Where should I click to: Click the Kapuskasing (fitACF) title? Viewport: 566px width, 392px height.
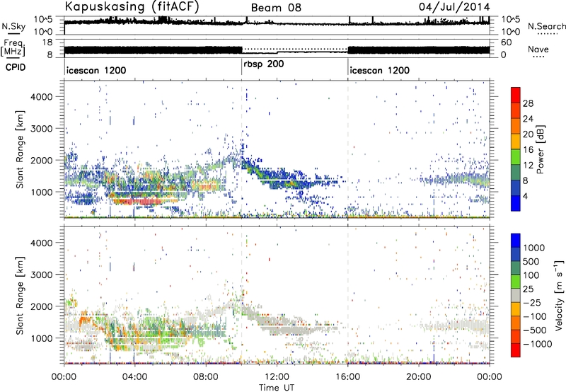pos(132,7)
